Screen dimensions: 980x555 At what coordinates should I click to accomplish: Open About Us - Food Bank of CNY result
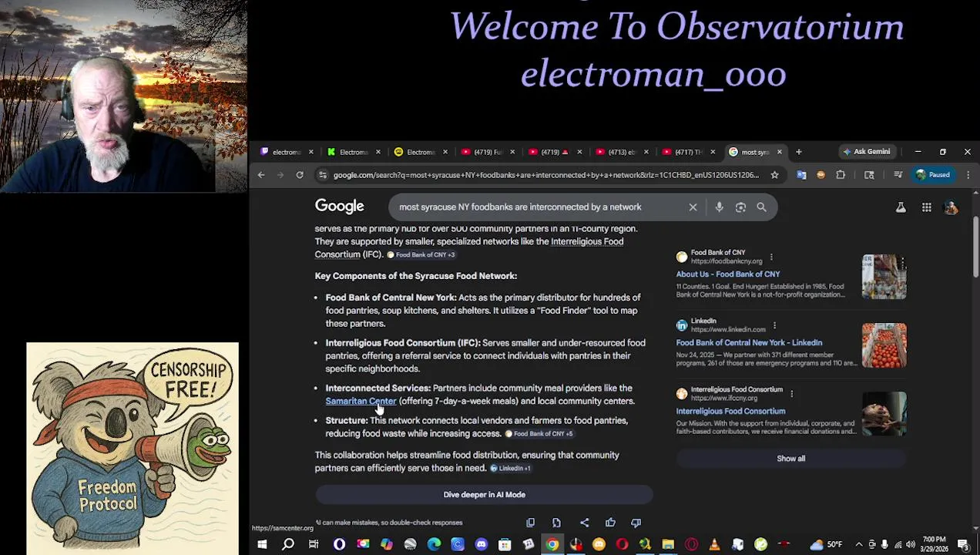728,274
